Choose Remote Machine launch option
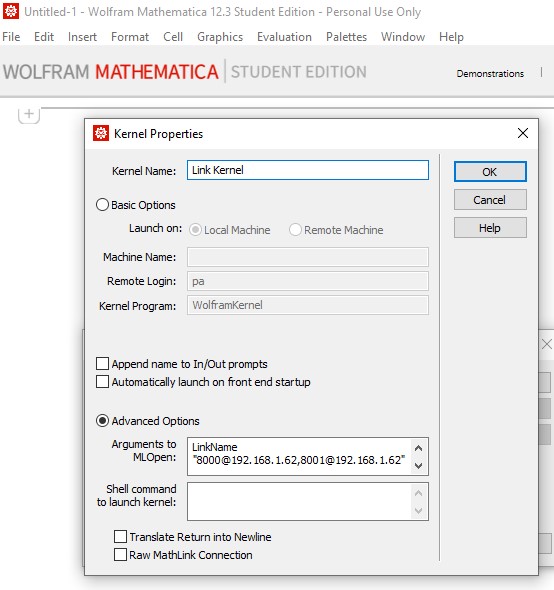The height and width of the screenshot is (590, 554). pyautogui.click(x=295, y=230)
